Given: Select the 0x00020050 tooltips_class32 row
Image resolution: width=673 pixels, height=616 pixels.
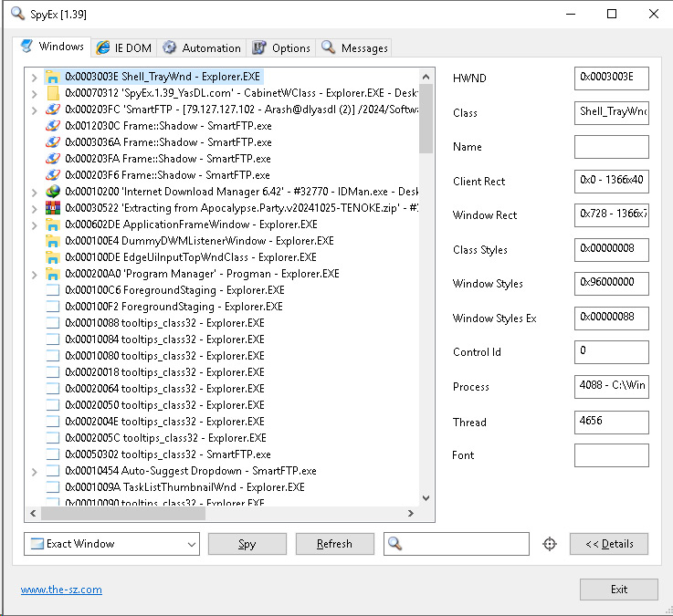Looking at the screenshot, I should point(164,405).
